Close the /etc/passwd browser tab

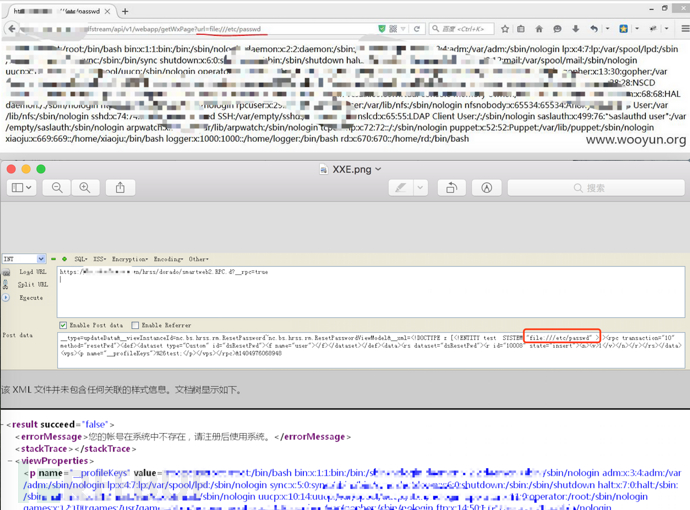point(107,11)
